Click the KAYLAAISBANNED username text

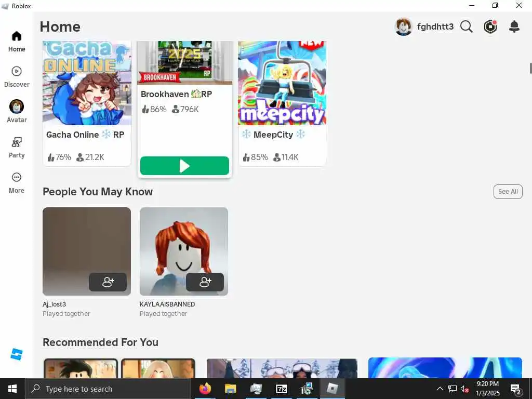point(167,304)
